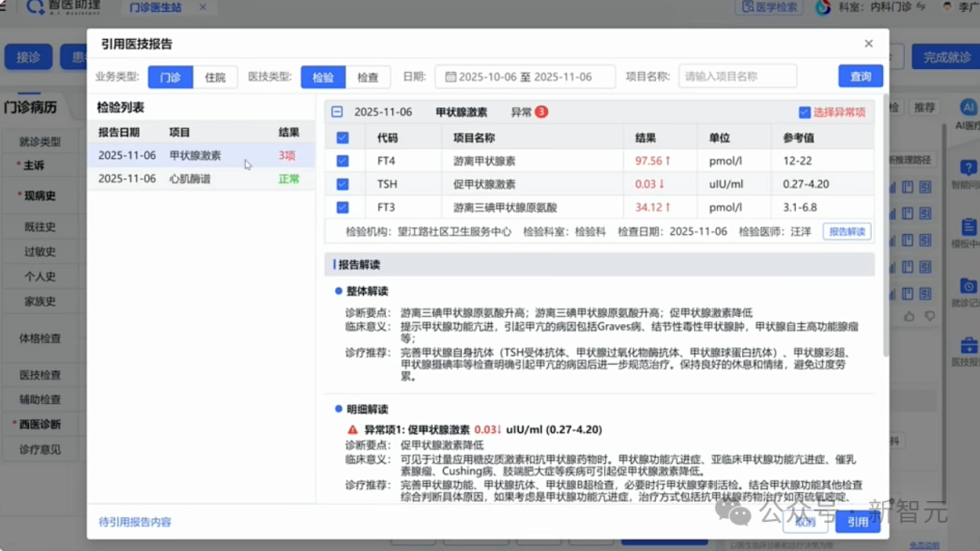
Task: Open 就诊记录 from the right sidebar
Action: pyautogui.click(x=967, y=285)
